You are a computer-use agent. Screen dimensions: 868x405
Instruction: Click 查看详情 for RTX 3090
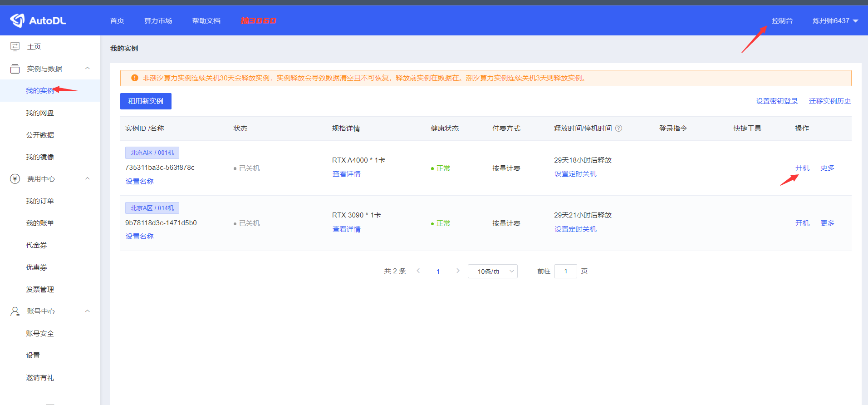pyautogui.click(x=346, y=229)
